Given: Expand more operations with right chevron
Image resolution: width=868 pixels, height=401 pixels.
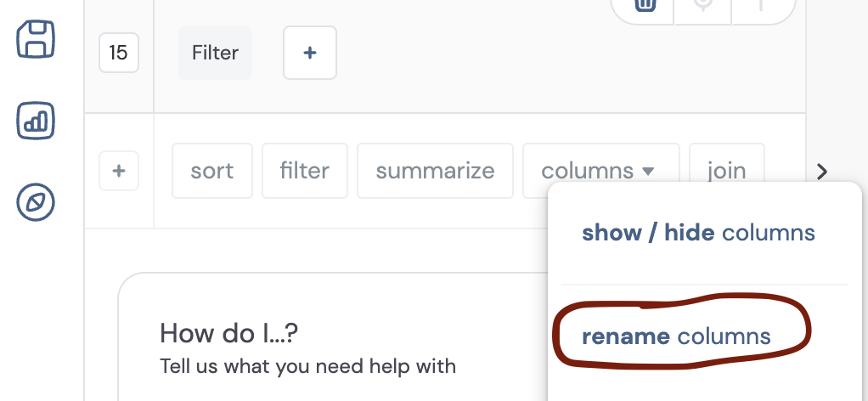Looking at the screenshot, I should click(822, 172).
